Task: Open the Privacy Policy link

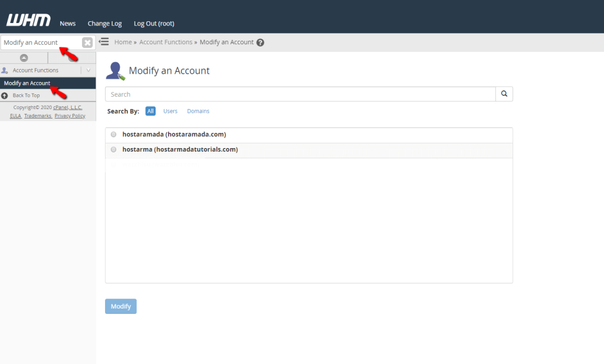Action: coord(70,115)
